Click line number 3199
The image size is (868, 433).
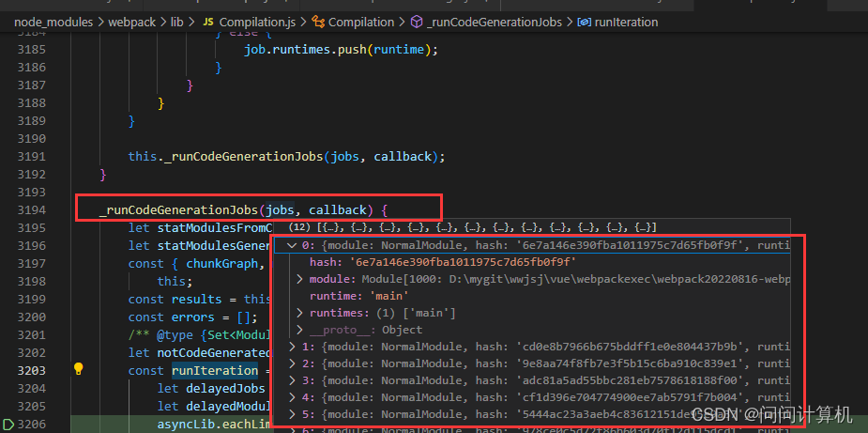[31, 300]
